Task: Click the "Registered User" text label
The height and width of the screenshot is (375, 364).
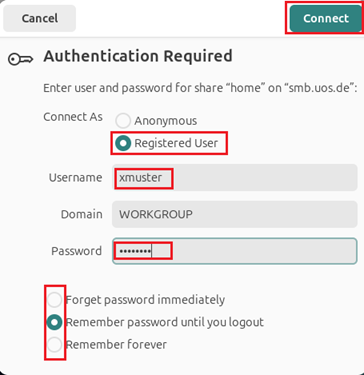Action: (x=176, y=143)
